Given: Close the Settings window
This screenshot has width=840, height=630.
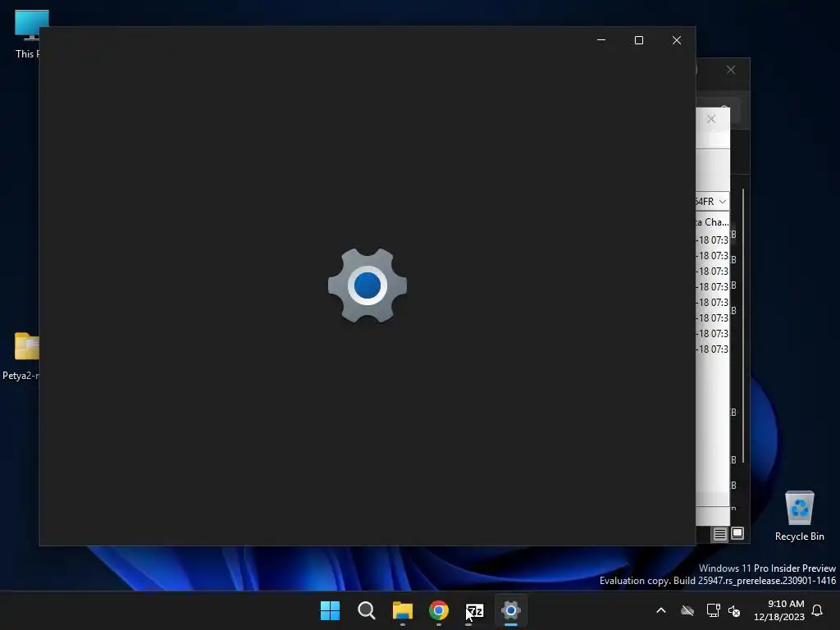Looking at the screenshot, I should (677, 40).
